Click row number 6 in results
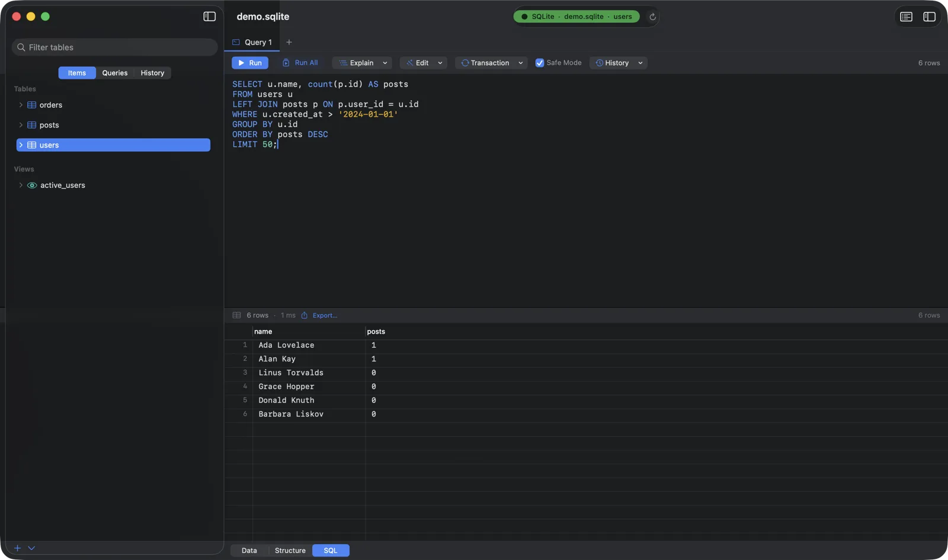Image resolution: width=948 pixels, height=560 pixels. point(245,414)
